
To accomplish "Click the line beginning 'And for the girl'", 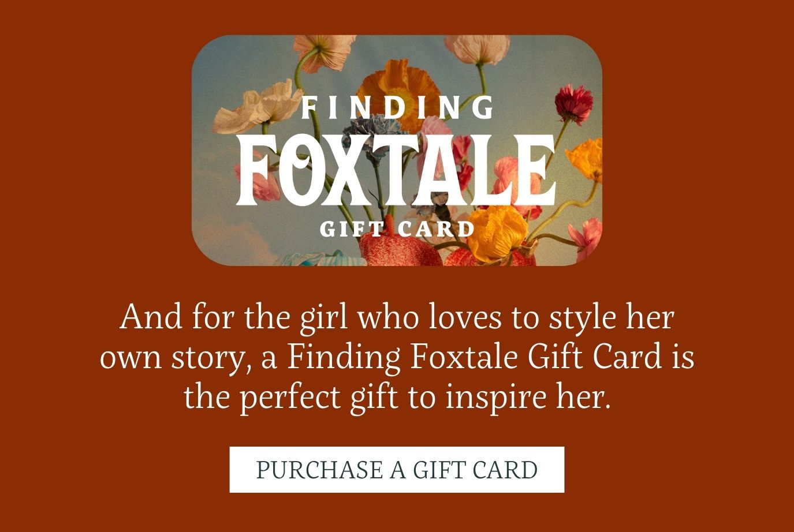I will 397,317.
